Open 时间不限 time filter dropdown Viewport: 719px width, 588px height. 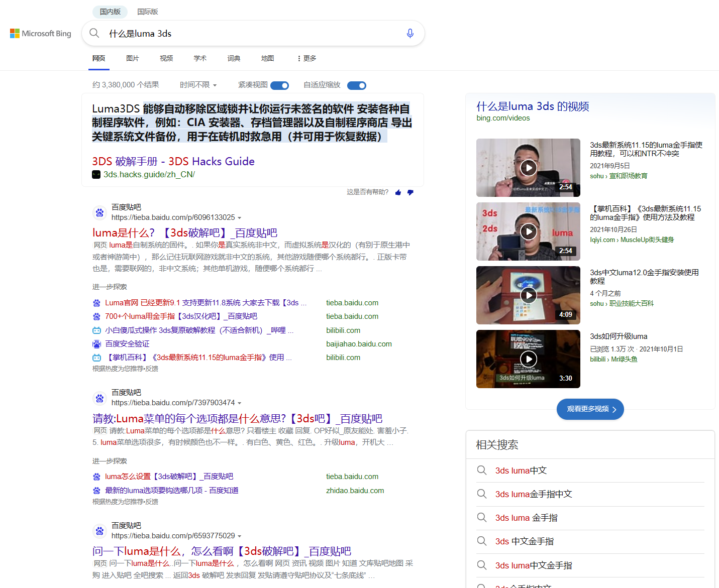coord(198,85)
